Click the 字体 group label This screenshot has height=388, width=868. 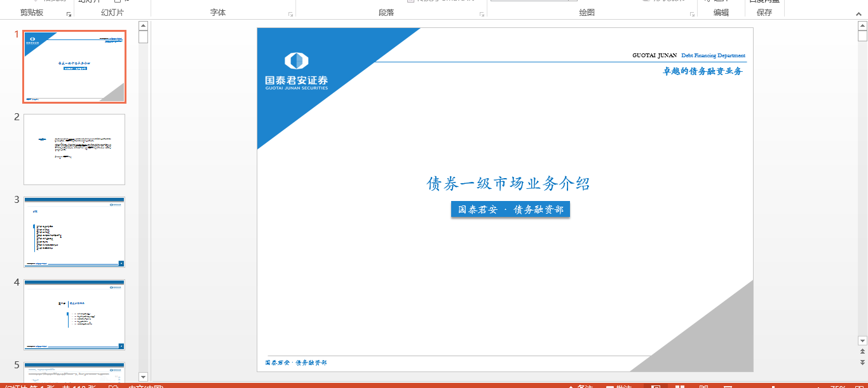218,13
